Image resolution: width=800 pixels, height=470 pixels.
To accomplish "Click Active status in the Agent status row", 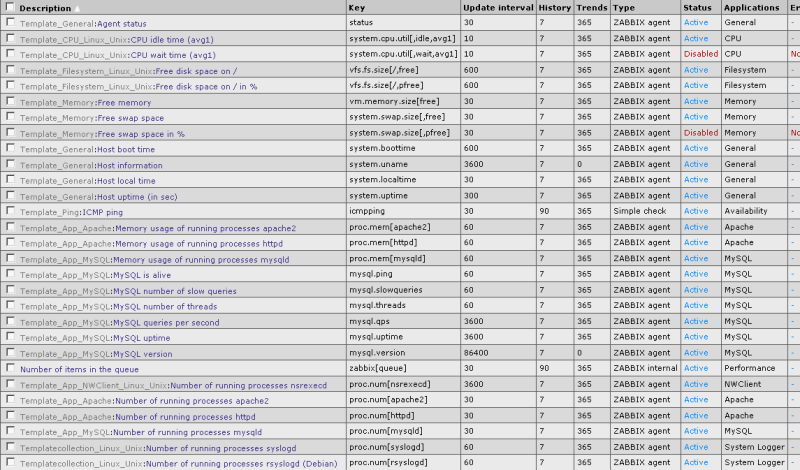I will coord(696,22).
